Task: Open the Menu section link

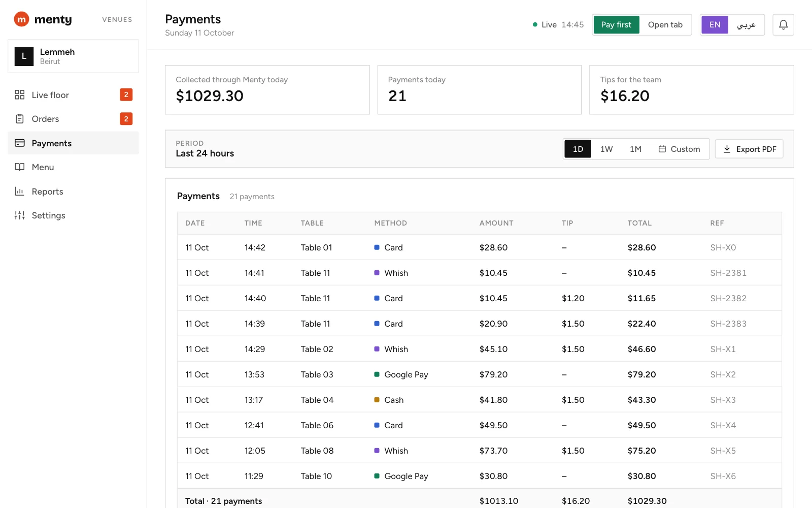Action: (x=73, y=167)
